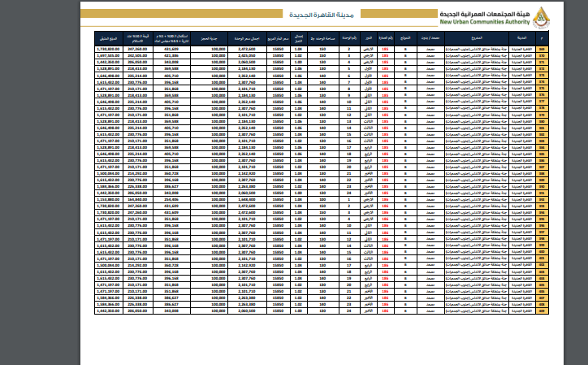Click the red building number '185' in row 369

385,50
